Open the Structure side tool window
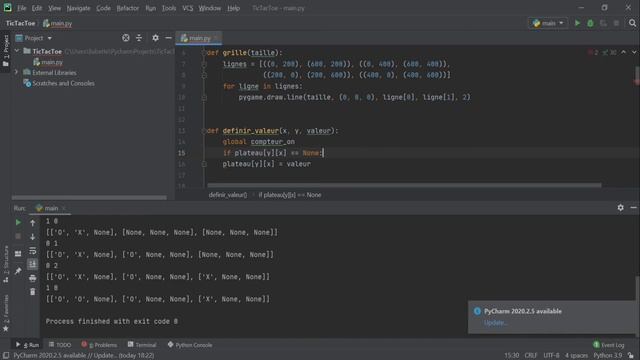This screenshot has height=360, width=640. 6,264
